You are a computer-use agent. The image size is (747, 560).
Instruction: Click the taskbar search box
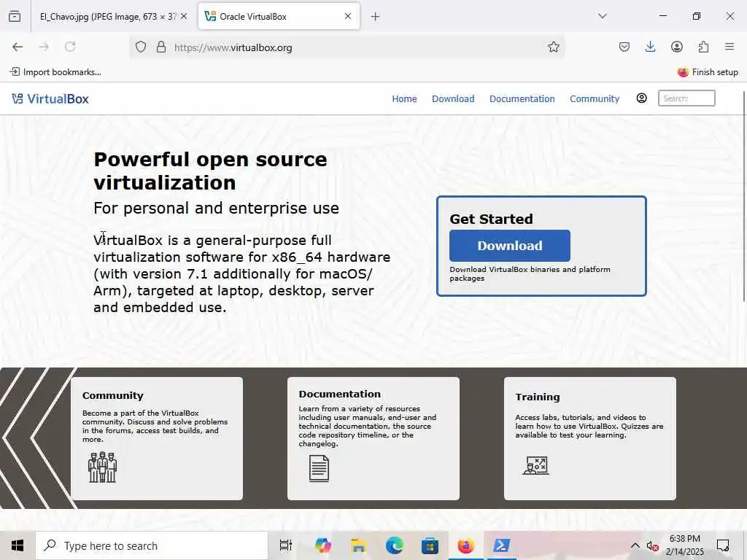tap(152, 545)
